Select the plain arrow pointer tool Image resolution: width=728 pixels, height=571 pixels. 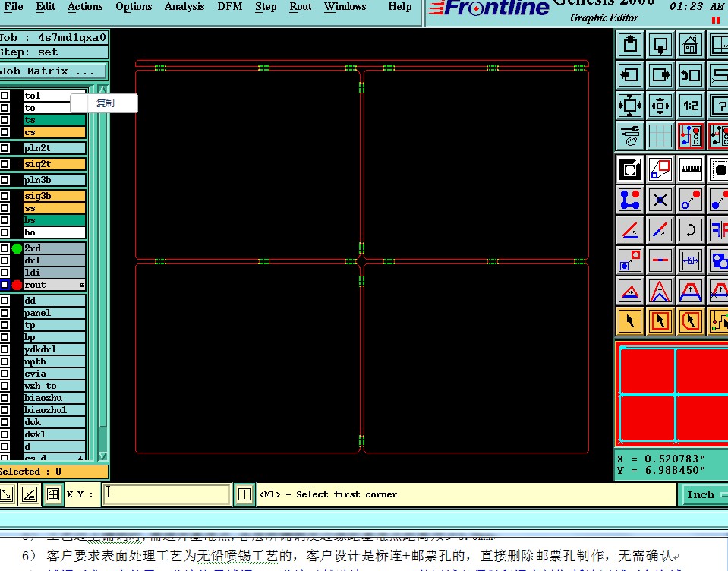tap(630, 320)
